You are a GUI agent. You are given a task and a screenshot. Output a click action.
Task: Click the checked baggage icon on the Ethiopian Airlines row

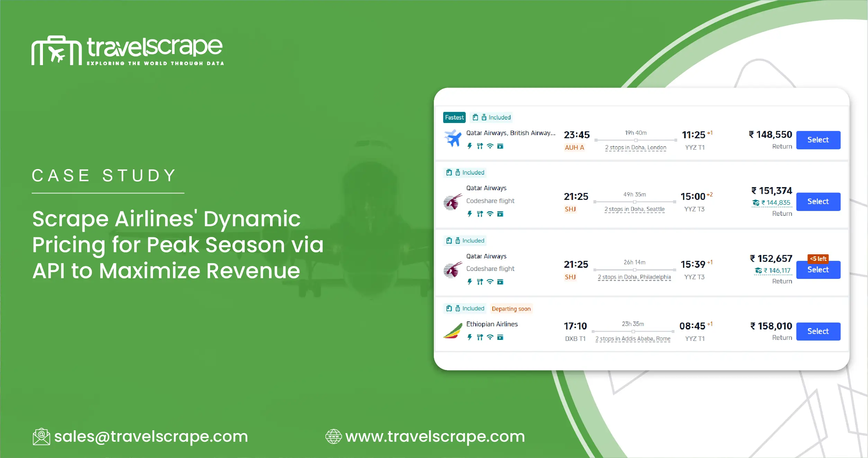click(x=457, y=308)
